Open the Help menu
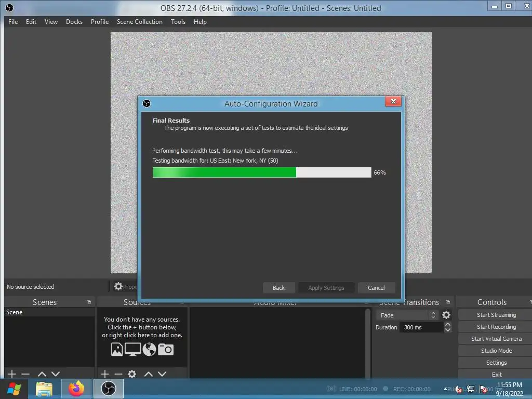This screenshot has width=532, height=399. [x=200, y=22]
